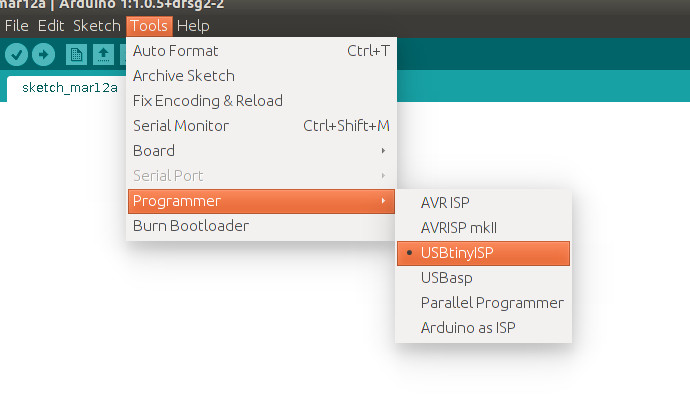Open the Serial Port submenu
690x396 pixels.
tap(261, 176)
